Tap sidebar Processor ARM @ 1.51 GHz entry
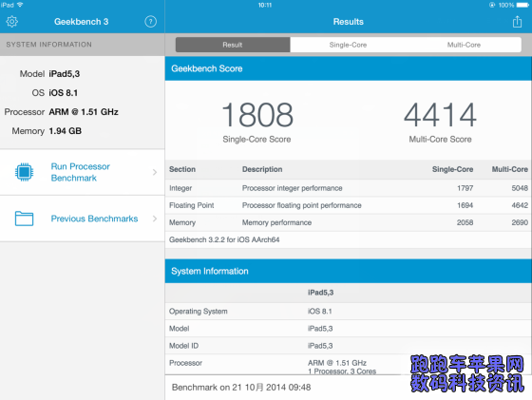 (62, 112)
